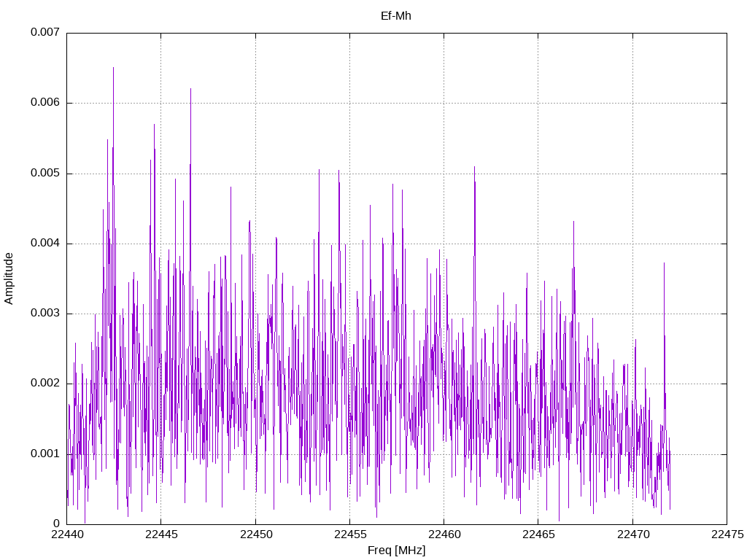The width and height of the screenshot is (747, 560).
Task: Click the y-axis tick label 0.005
Action: coord(45,173)
